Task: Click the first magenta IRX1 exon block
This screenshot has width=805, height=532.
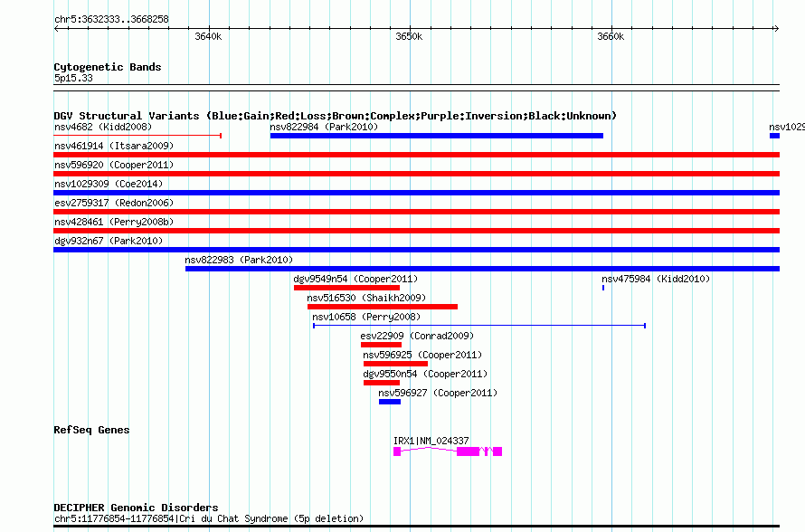Action: (397, 451)
